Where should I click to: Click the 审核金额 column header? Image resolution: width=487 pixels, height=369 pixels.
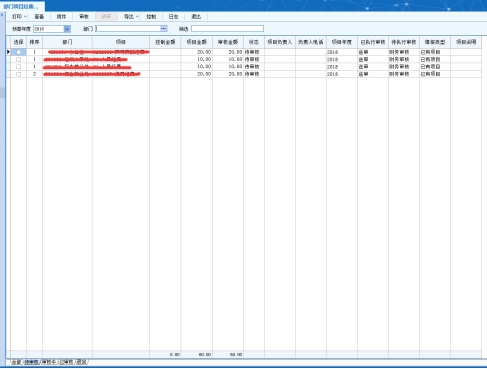click(228, 42)
